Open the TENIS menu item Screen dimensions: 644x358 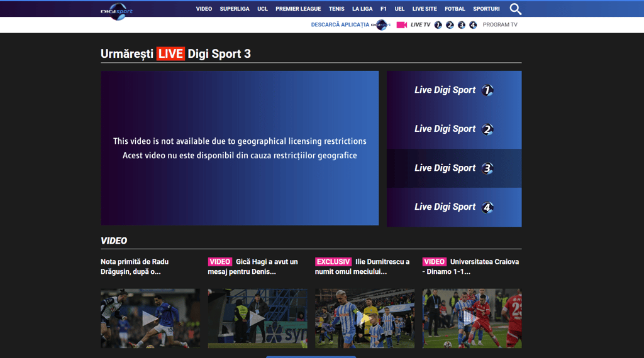coord(336,9)
